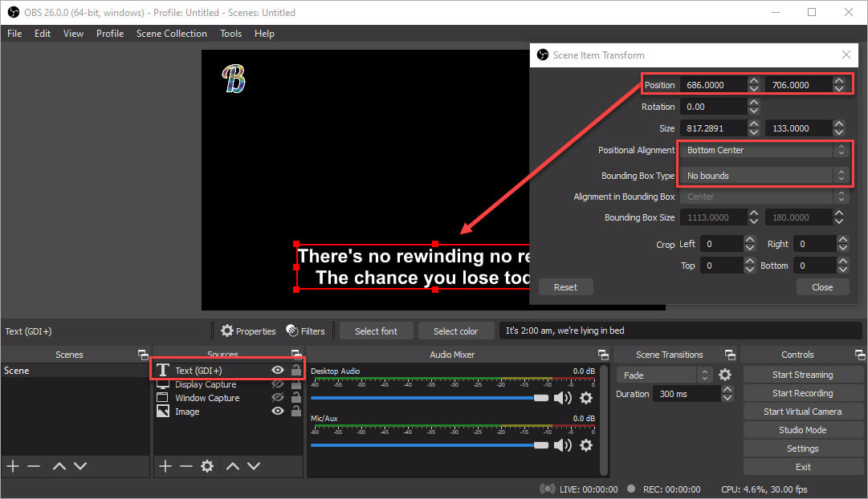Move scene down with arrow icon
This screenshot has width=868, height=499.
point(80,466)
